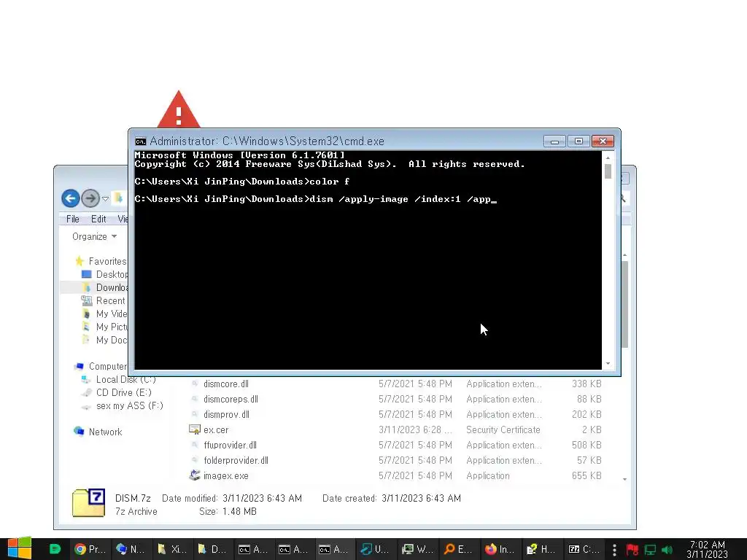Switch to the Chrome taskbar window
The height and width of the screenshot is (560, 747).
point(90,549)
